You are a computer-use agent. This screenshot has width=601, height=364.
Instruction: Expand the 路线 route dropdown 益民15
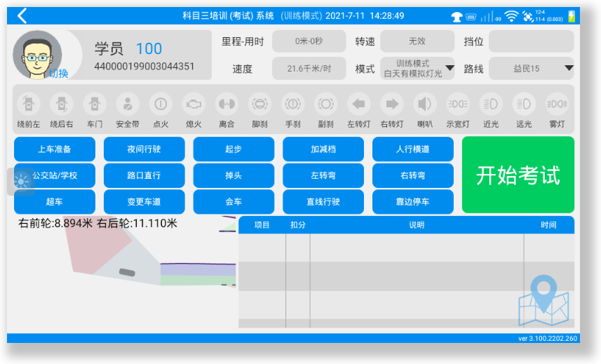531,68
